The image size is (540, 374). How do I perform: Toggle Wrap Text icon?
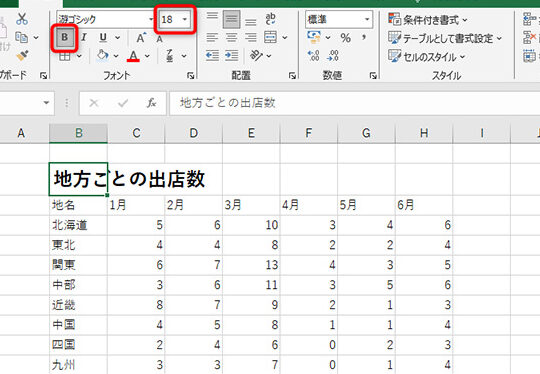271,19
